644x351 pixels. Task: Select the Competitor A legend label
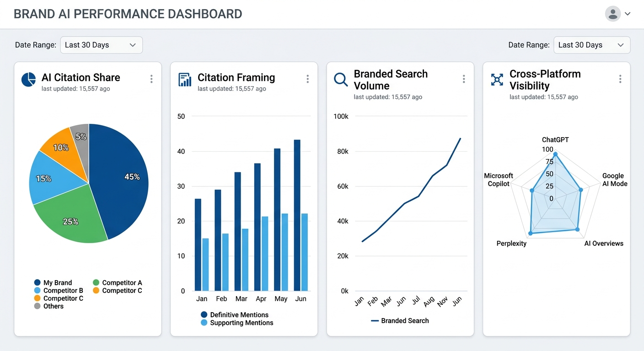[122, 282]
